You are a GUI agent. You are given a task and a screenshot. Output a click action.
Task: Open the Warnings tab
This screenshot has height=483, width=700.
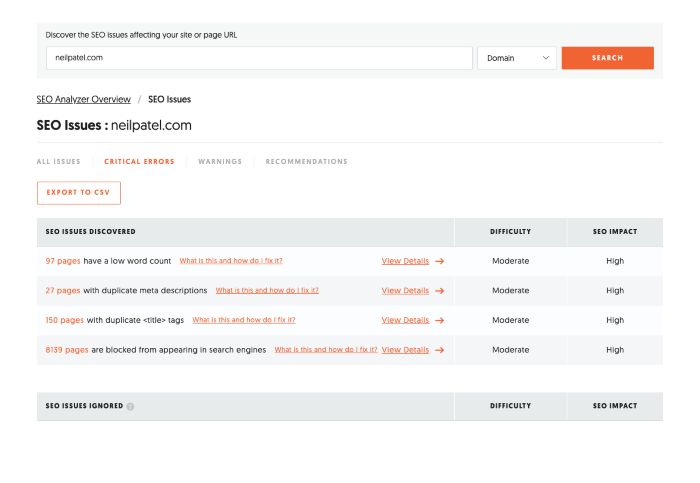[x=220, y=162]
